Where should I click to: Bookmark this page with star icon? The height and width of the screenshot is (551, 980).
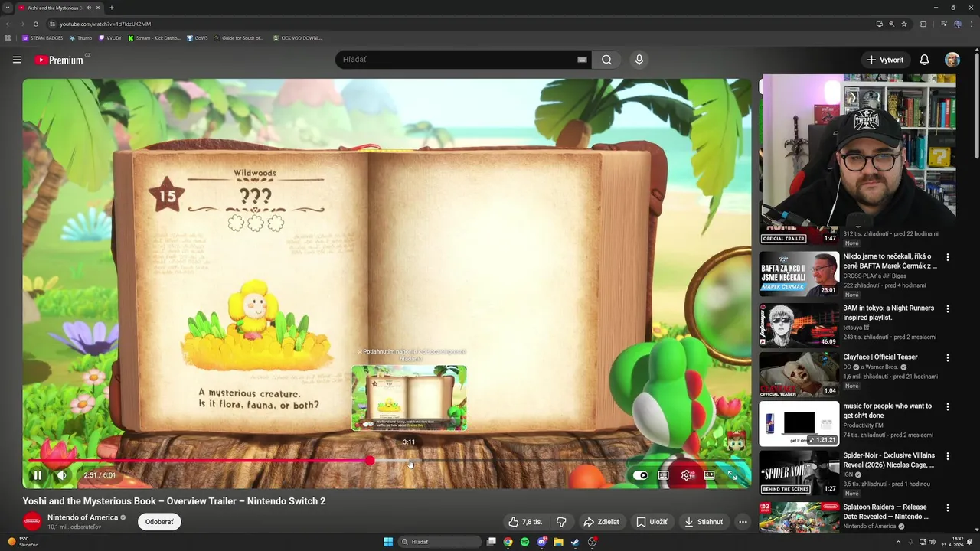click(904, 24)
